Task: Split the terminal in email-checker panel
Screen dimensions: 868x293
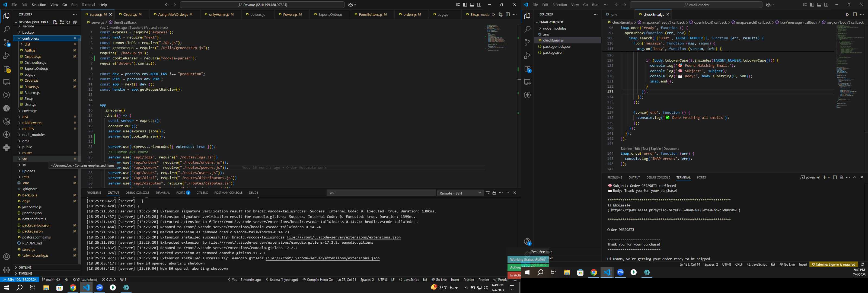Action: (835, 177)
